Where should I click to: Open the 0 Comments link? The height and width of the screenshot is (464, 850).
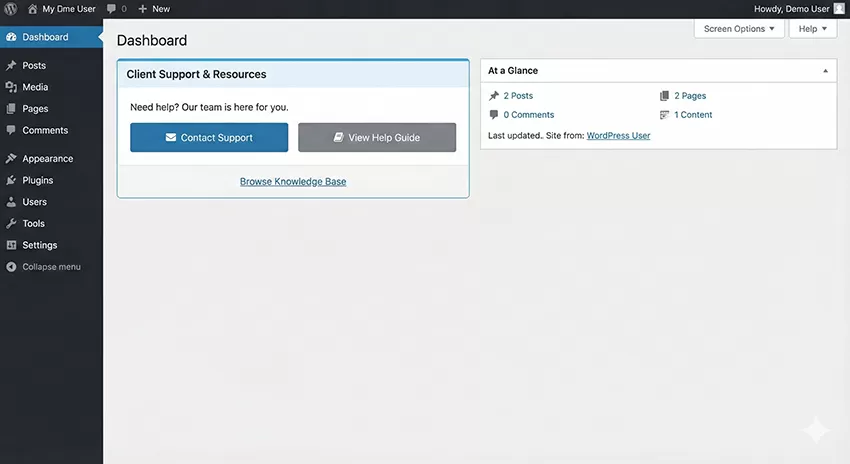point(529,115)
